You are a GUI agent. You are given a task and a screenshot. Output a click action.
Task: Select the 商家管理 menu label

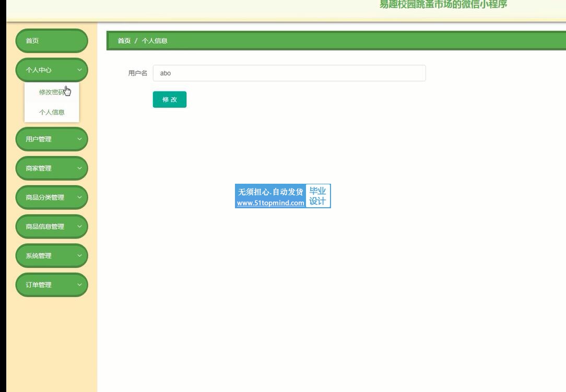tap(38, 169)
